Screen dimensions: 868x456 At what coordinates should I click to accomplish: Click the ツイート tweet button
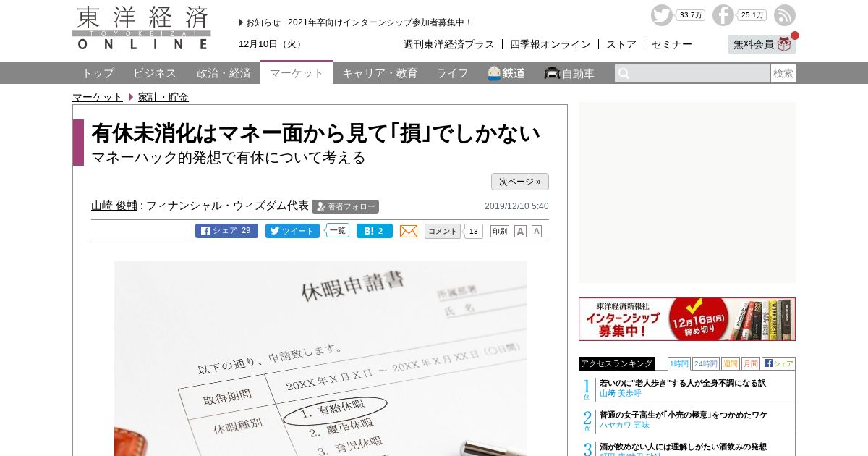tap(292, 231)
